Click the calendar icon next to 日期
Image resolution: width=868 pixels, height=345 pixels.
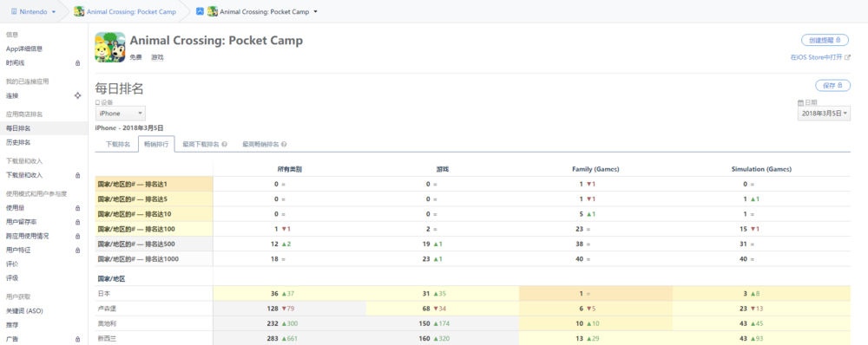click(800, 102)
